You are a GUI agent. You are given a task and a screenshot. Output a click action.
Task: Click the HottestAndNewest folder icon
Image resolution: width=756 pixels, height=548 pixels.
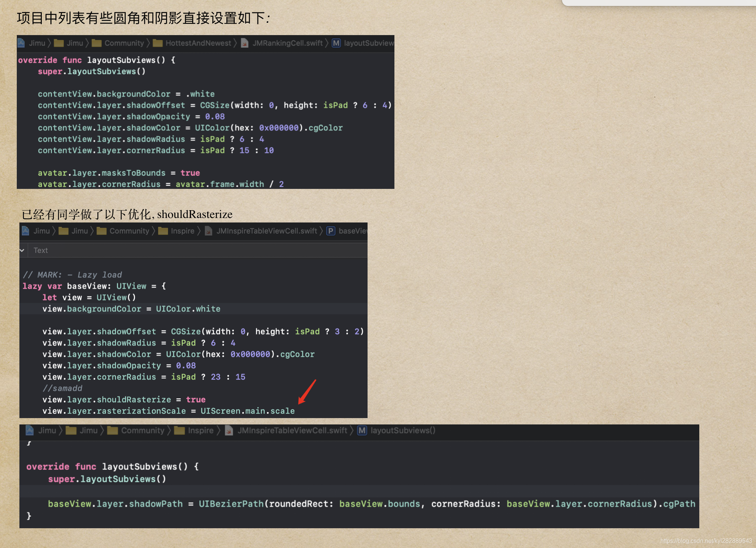coord(157,43)
